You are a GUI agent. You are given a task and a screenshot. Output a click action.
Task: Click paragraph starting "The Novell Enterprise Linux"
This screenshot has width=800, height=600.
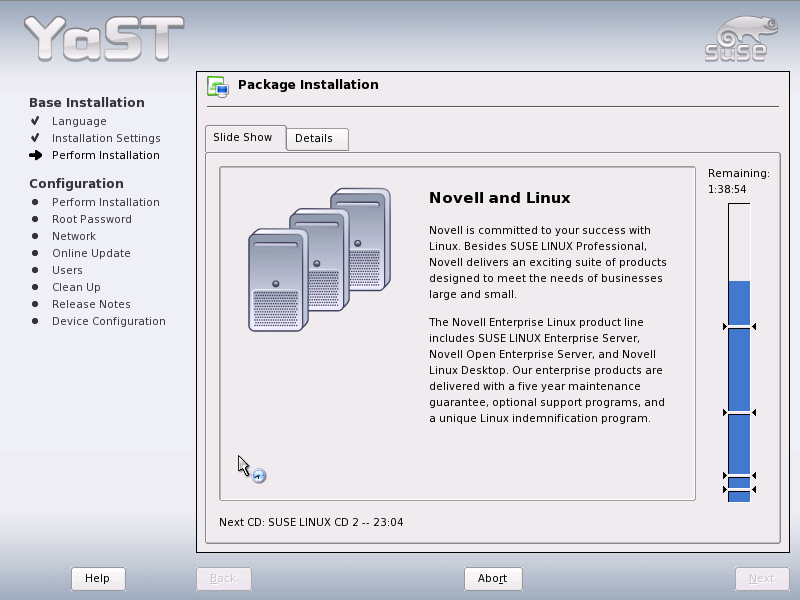click(x=547, y=370)
